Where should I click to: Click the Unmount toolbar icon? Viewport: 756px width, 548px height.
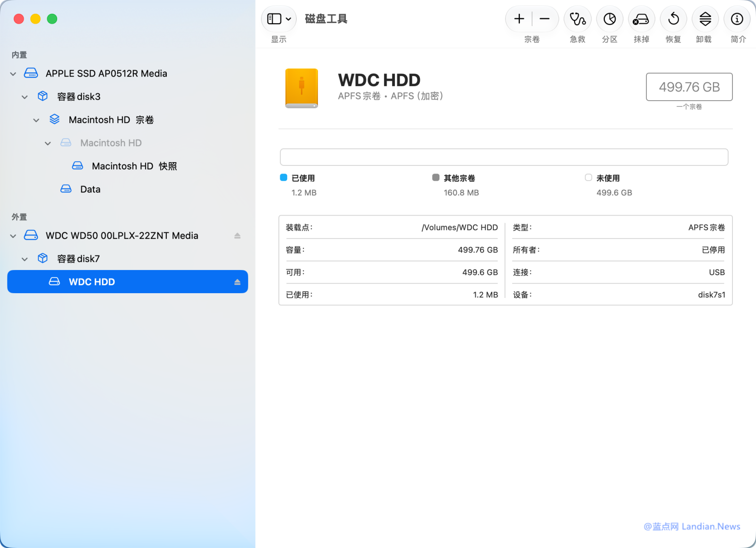click(x=705, y=19)
